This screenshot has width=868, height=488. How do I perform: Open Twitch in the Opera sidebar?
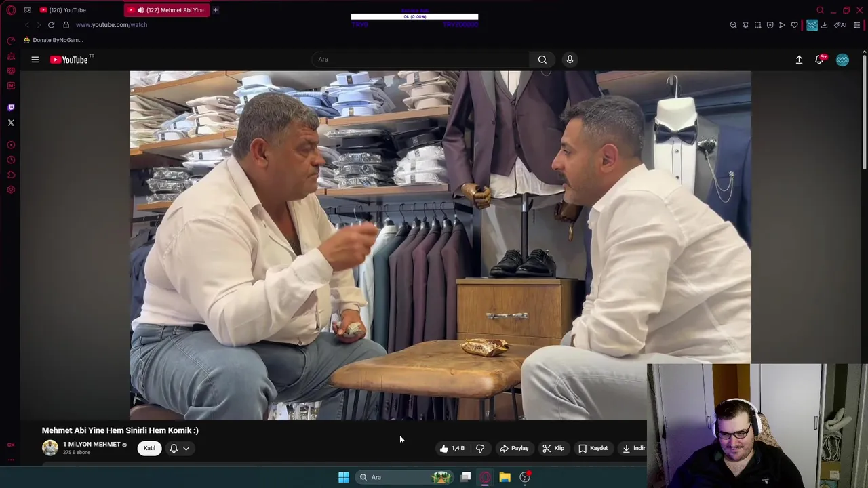point(11,107)
